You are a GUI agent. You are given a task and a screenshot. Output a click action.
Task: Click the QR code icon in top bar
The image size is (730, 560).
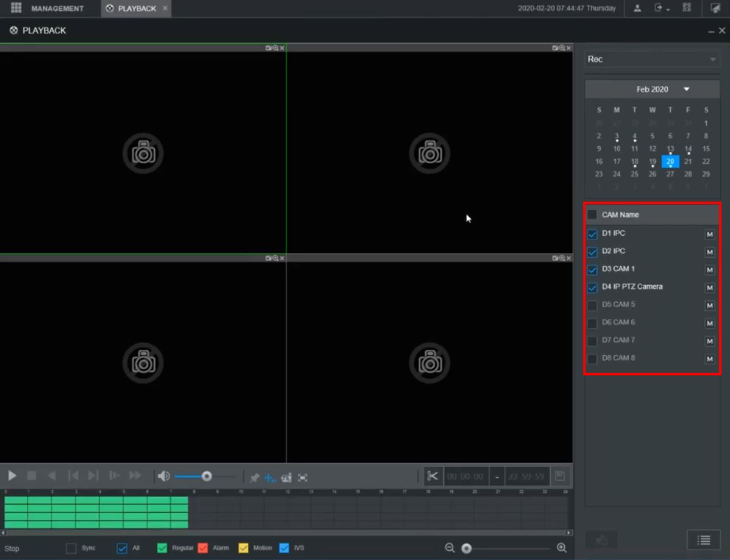(x=687, y=9)
